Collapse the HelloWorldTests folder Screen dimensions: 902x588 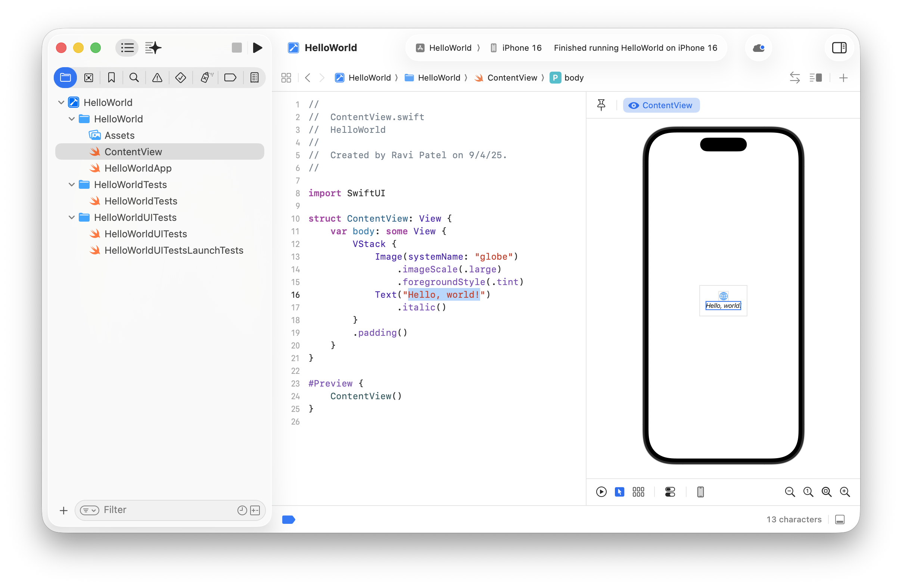pyautogui.click(x=72, y=184)
